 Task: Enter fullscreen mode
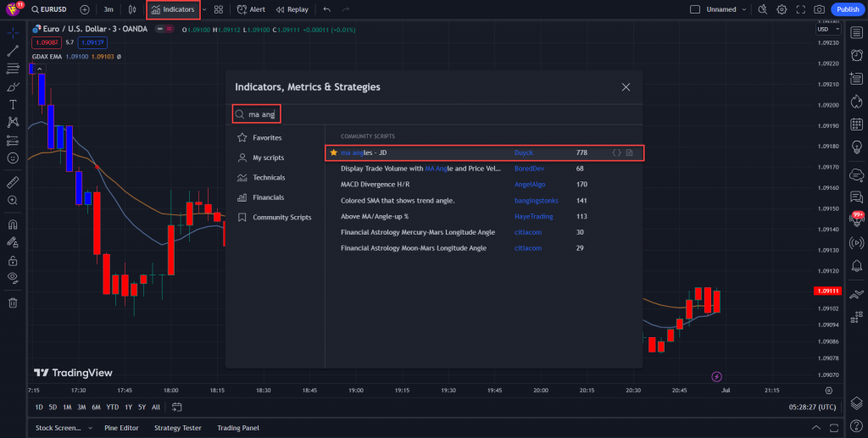pos(800,9)
